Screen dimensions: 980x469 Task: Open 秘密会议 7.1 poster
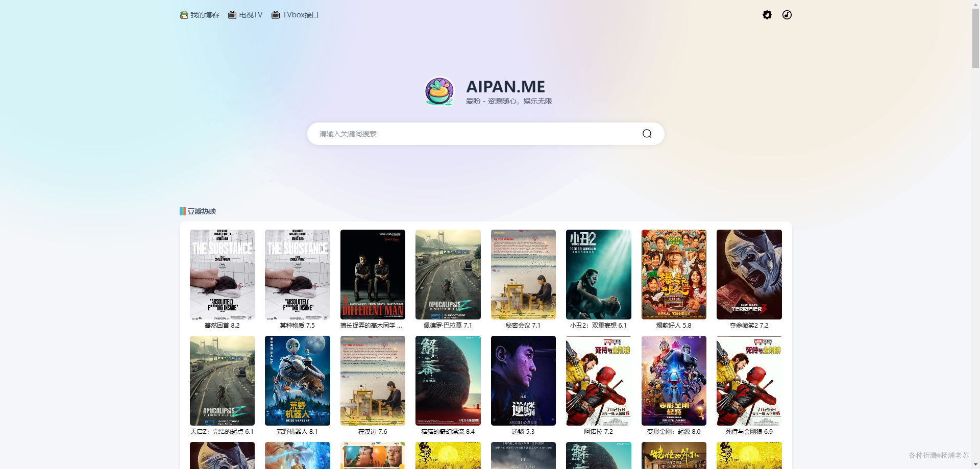523,275
